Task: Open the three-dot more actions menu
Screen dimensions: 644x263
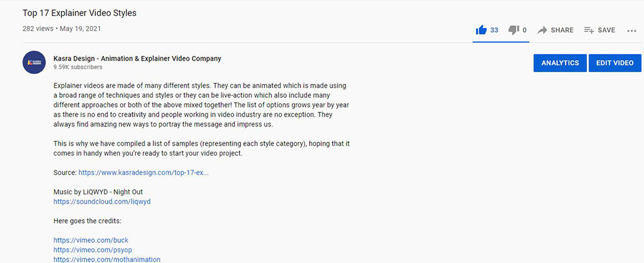Action: click(x=631, y=31)
